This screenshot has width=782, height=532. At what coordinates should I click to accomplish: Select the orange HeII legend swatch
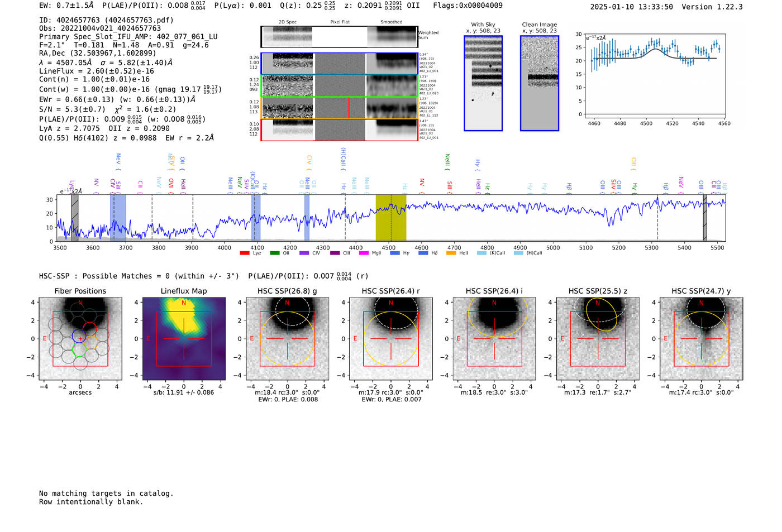[451, 253]
